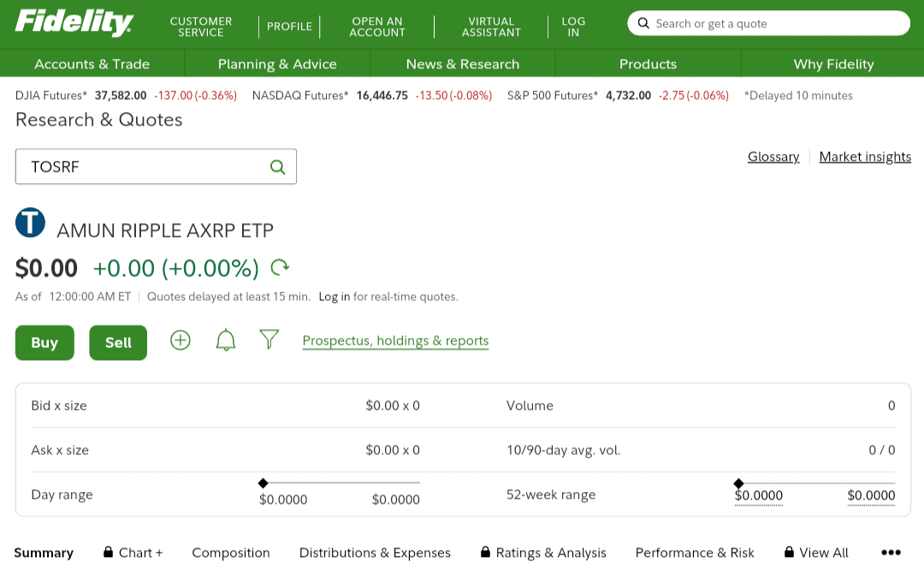Click the DJIA Futures ticker text
The width and height of the screenshot is (924, 575).
[126, 96]
